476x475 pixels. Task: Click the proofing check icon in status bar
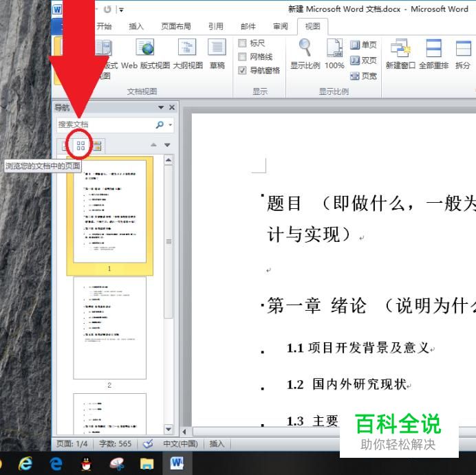point(148,444)
